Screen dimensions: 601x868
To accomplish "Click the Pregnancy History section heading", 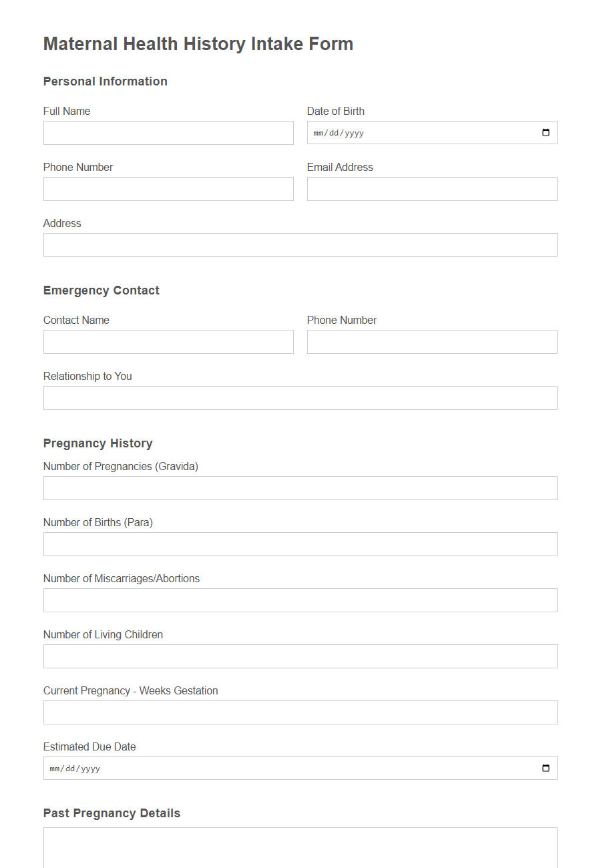I will click(x=97, y=443).
